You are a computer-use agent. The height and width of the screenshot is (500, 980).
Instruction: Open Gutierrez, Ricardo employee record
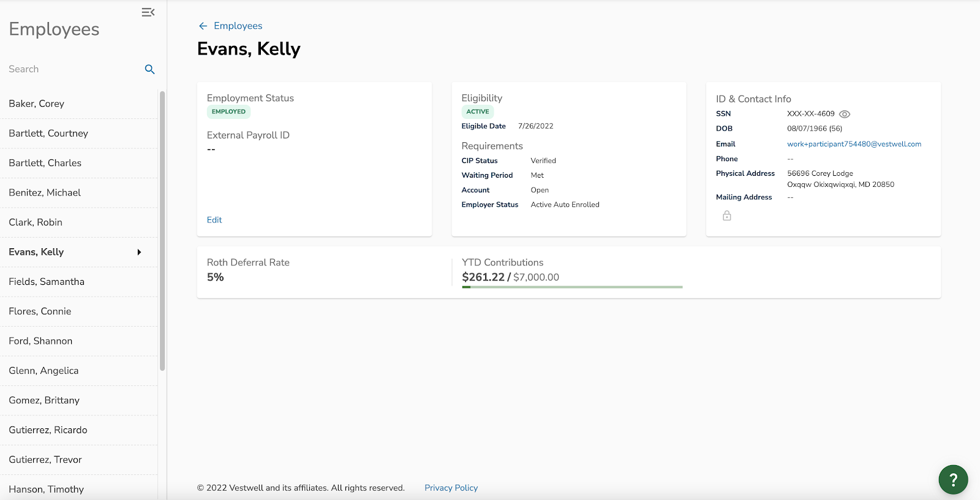point(48,430)
